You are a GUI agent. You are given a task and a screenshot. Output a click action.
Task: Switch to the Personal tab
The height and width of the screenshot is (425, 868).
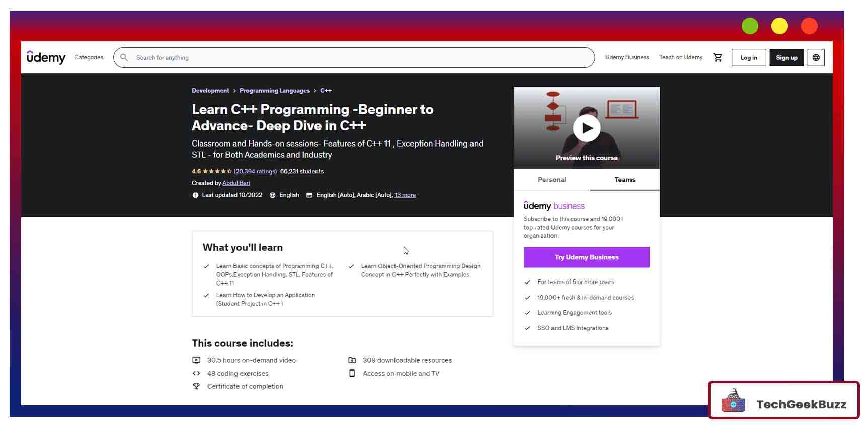point(551,180)
